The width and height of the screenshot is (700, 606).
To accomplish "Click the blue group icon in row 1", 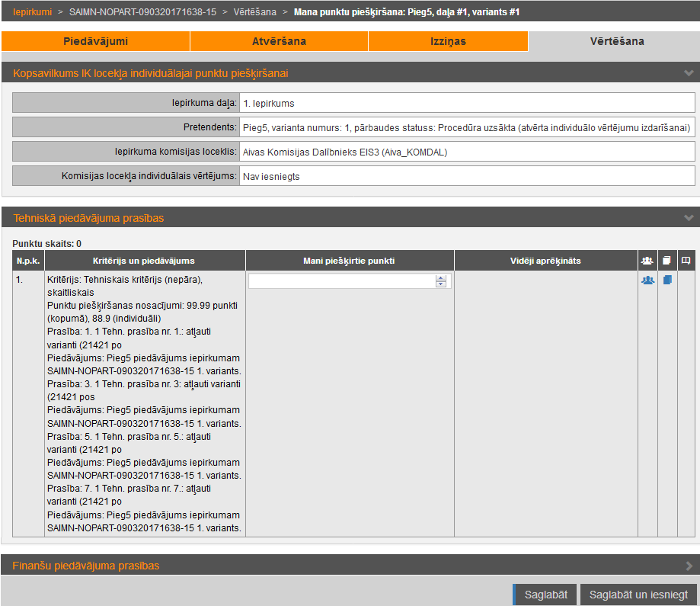I will click(x=647, y=280).
